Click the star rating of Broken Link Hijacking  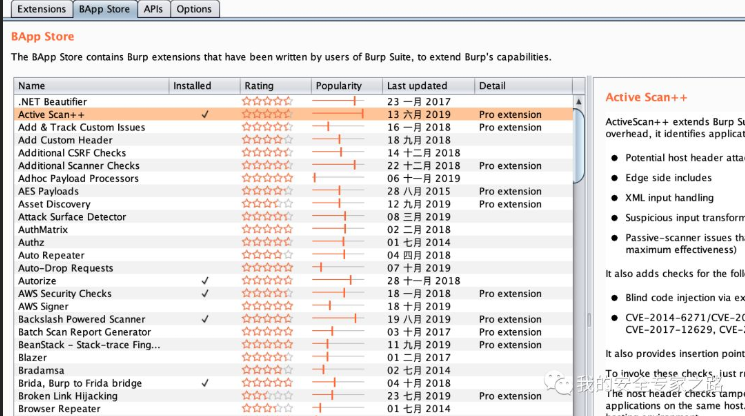[x=267, y=396]
